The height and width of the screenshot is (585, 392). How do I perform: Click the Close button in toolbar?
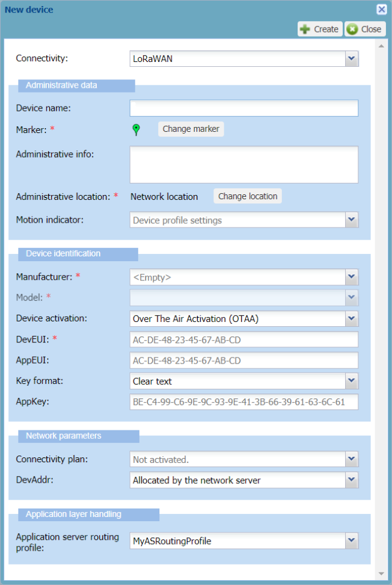[365, 29]
